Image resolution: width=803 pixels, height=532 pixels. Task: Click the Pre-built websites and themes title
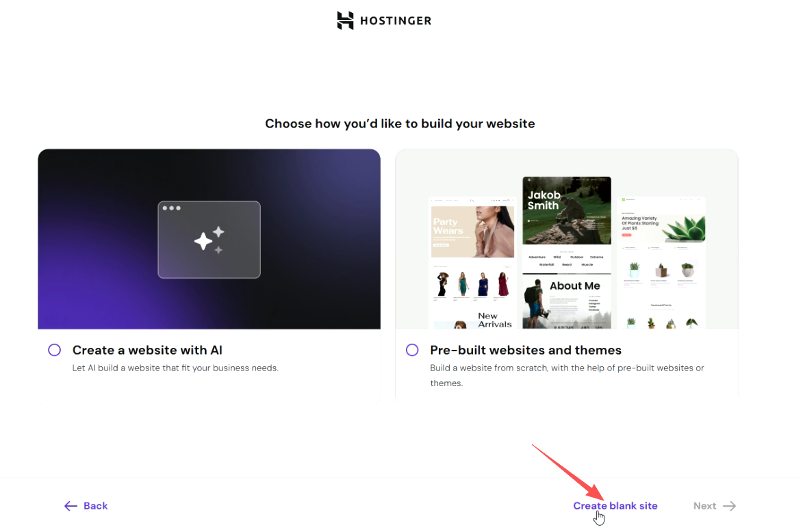click(526, 351)
